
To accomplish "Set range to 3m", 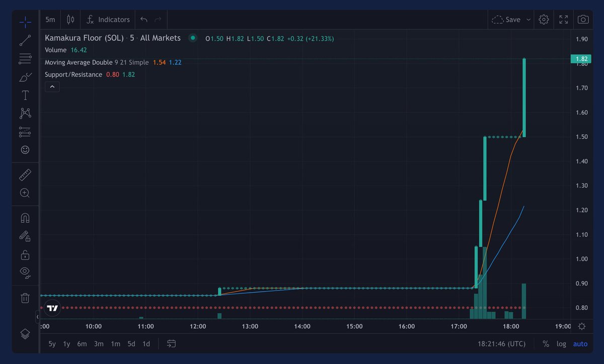I will pos(99,344).
